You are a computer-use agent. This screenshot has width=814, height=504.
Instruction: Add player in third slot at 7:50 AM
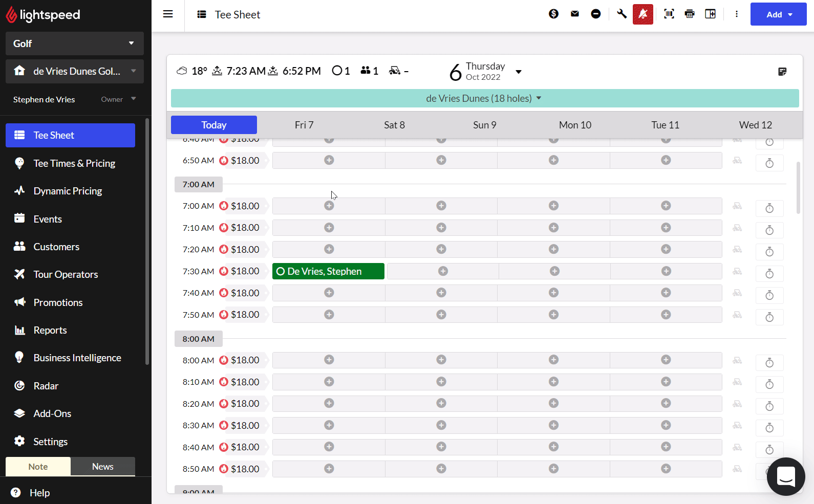click(x=554, y=315)
